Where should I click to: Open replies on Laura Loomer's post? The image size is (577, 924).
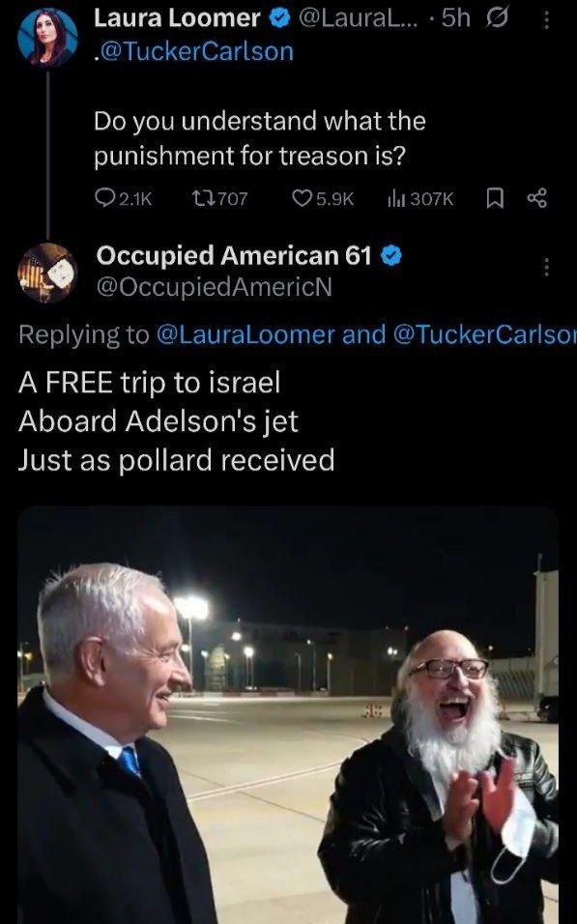123,198
